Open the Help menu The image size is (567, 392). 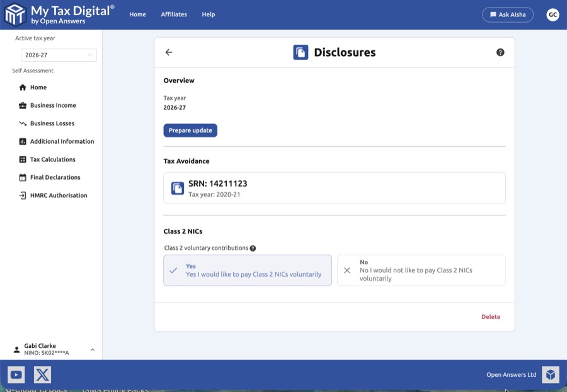(209, 14)
